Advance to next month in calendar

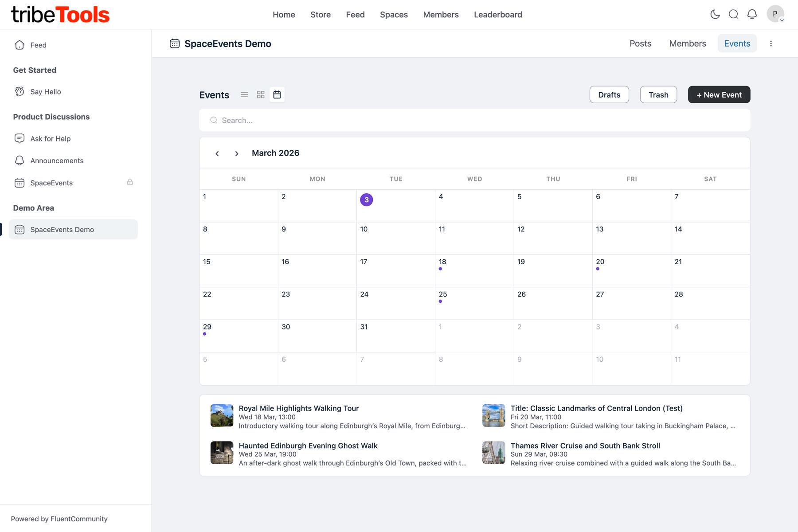tap(237, 153)
